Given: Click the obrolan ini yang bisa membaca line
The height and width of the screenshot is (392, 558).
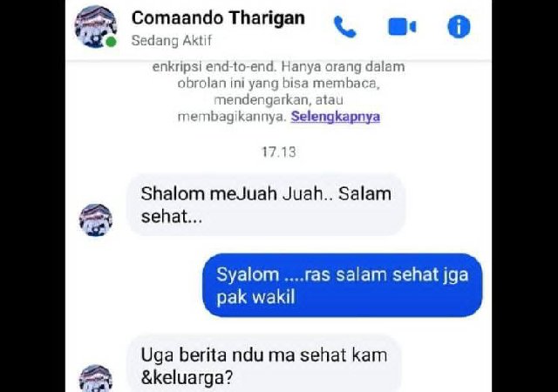Looking at the screenshot, I should pyautogui.click(x=279, y=84).
